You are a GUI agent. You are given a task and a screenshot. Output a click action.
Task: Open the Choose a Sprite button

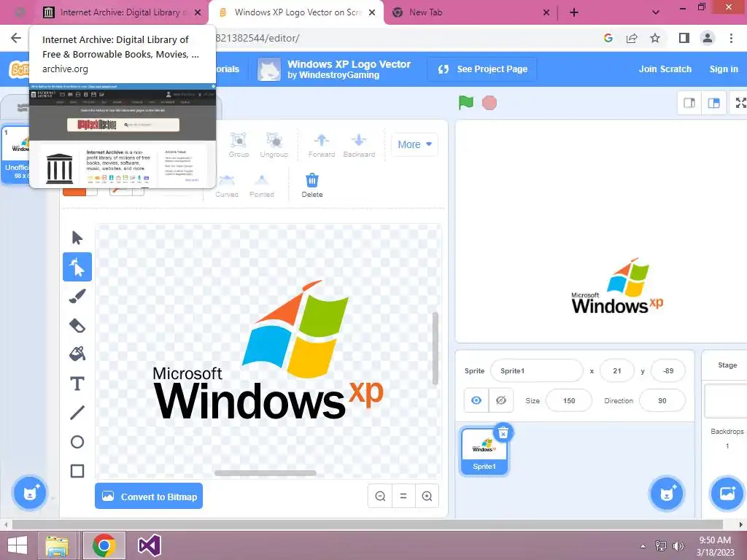[667, 494]
